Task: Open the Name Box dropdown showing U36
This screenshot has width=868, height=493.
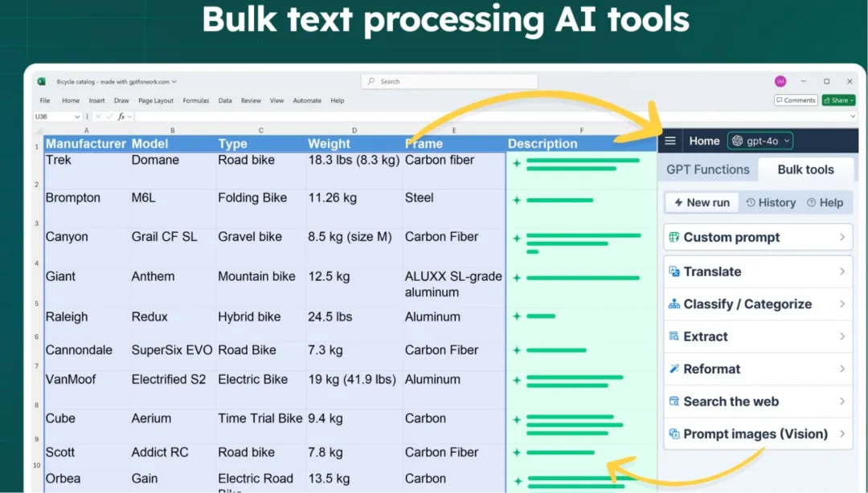Action: coord(76,116)
